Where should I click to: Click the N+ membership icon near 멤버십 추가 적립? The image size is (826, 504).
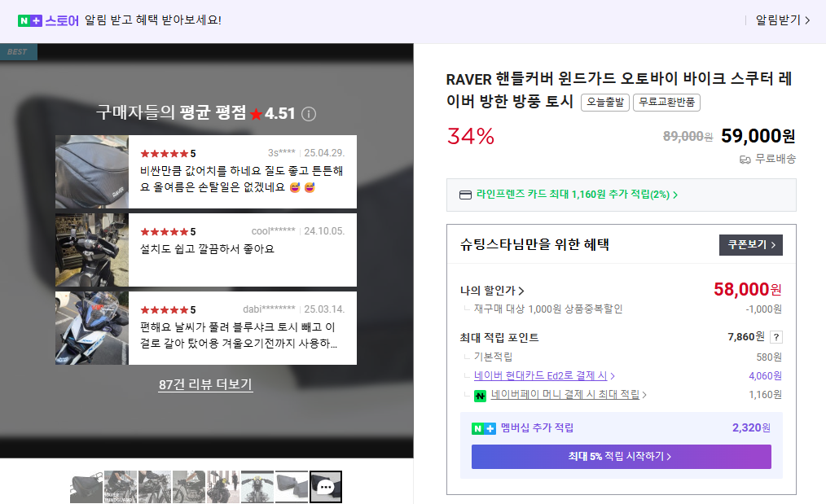click(484, 429)
